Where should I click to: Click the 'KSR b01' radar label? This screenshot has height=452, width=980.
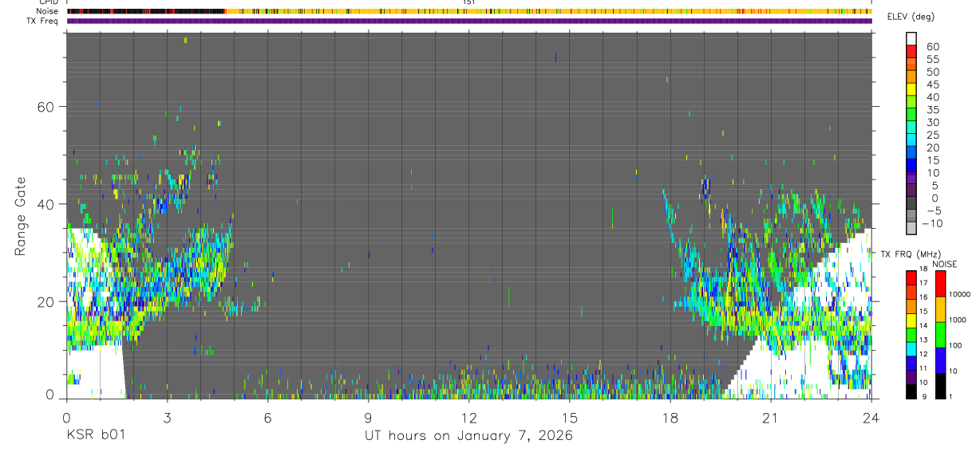pos(95,436)
